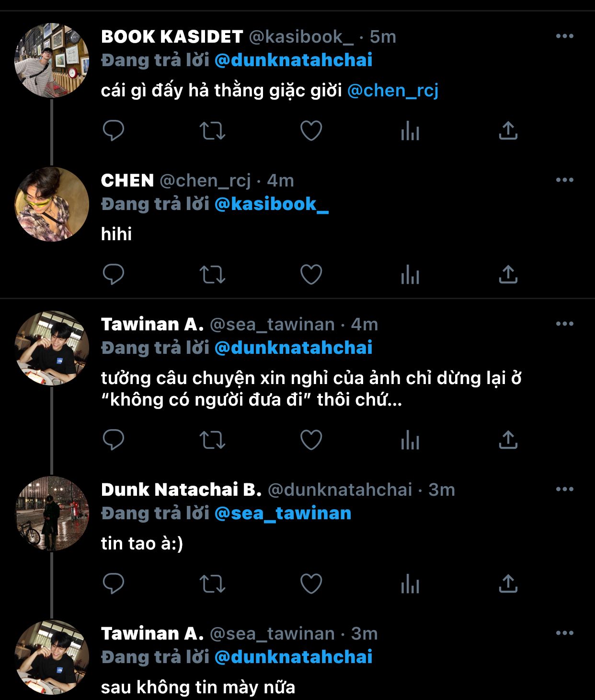The width and height of the screenshot is (595, 700).
Task: Open @sea_tawinan link in Dunk's reply header
Action: coord(283,513)
